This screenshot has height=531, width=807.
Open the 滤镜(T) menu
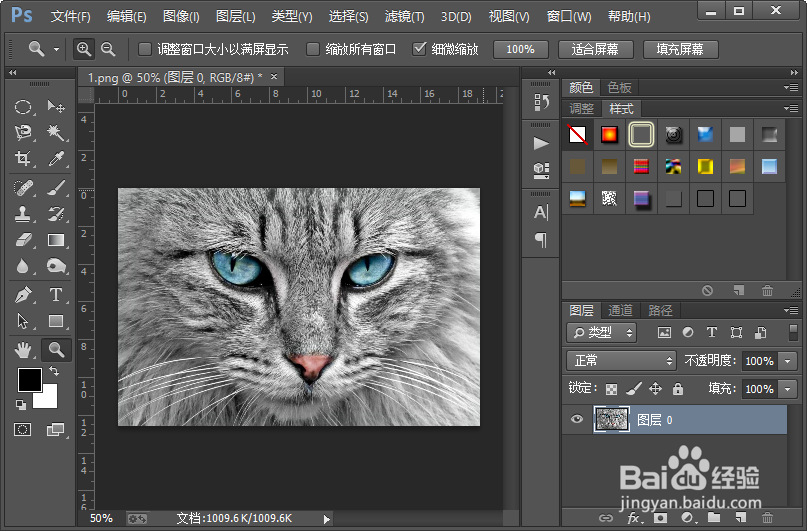pyautogui.click(x=405, y=16)
